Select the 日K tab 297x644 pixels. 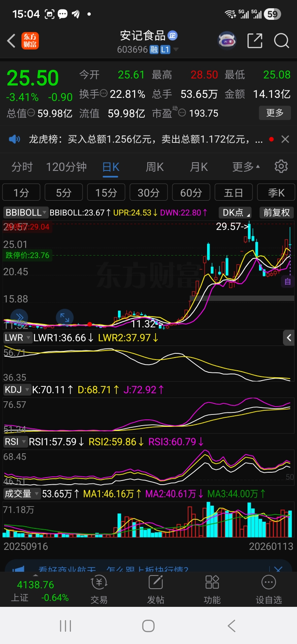tap(111, 167)
